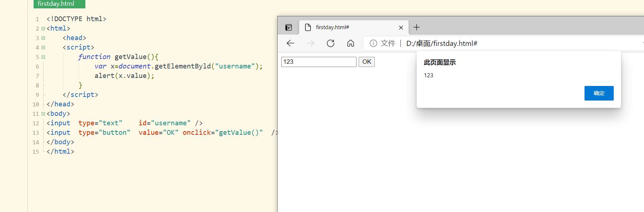Click onclick="getValue()" attribute
This screenshot has height=212, width=644.
(223, 133)
